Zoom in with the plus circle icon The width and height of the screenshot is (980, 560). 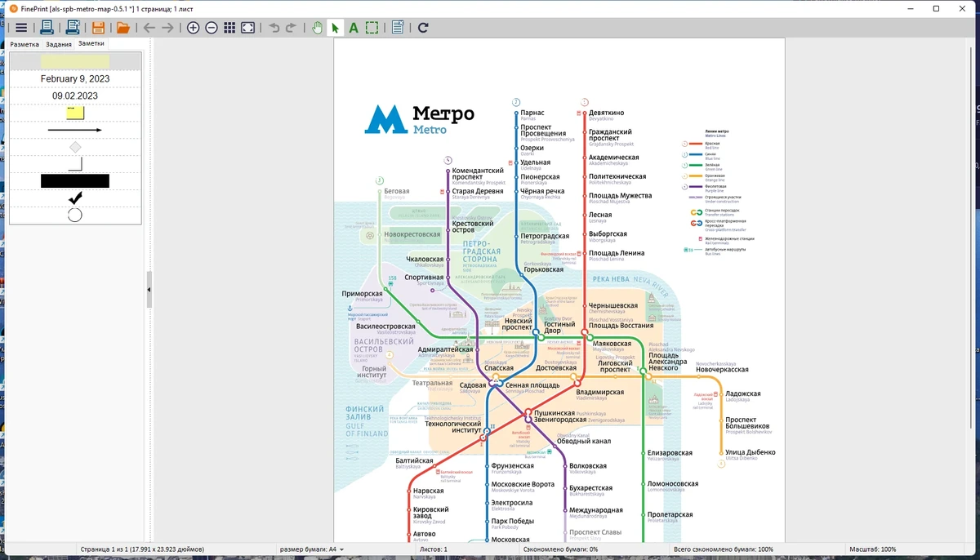[194, 28]
